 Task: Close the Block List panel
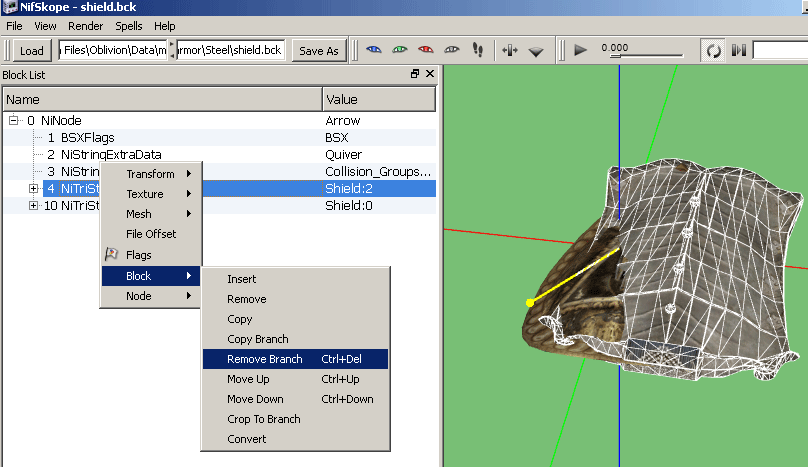click(430, 74)
